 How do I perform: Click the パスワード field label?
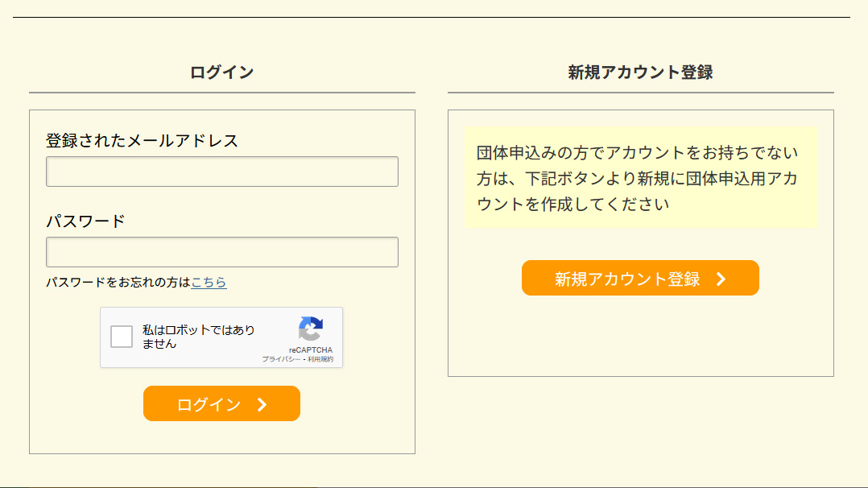click(85, 221)
